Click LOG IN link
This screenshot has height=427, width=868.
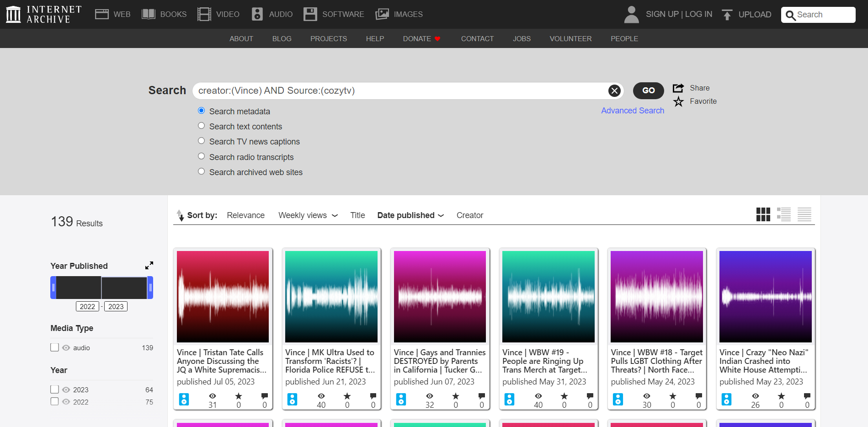point(698,14)
